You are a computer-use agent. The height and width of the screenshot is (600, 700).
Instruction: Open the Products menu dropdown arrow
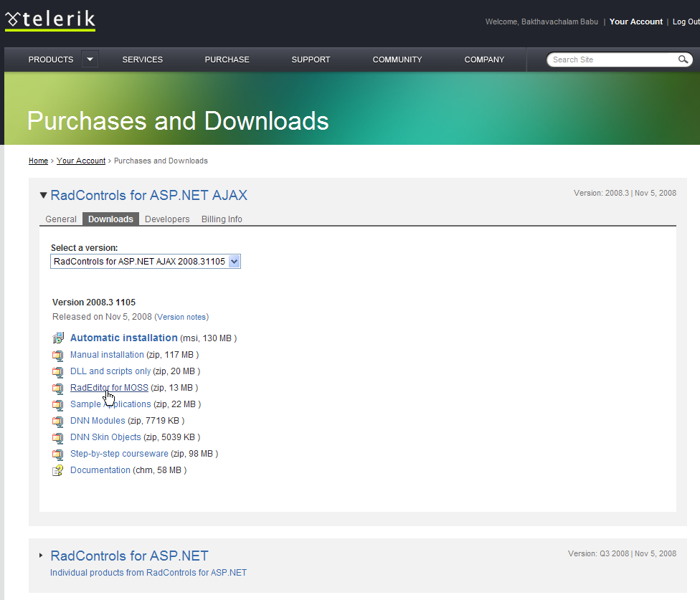tap(90, 59)
